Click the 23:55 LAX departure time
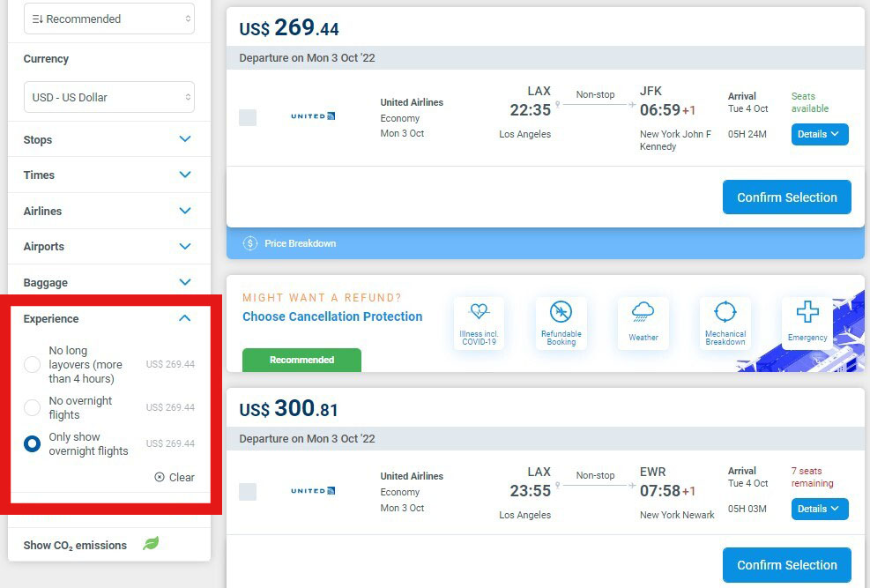The image size is (870, 588). point(531,491)
